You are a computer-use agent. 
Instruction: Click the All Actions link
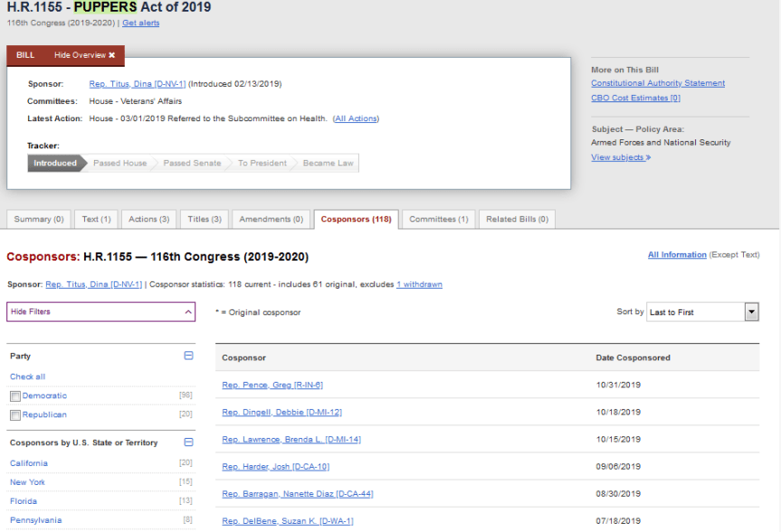click(356, 119)
